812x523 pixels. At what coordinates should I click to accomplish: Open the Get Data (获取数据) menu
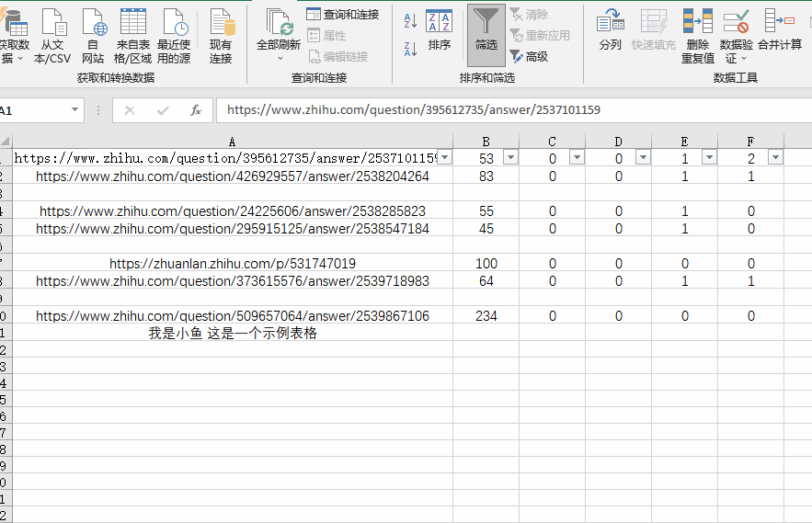pyautogui.click(x=14, y=36)
